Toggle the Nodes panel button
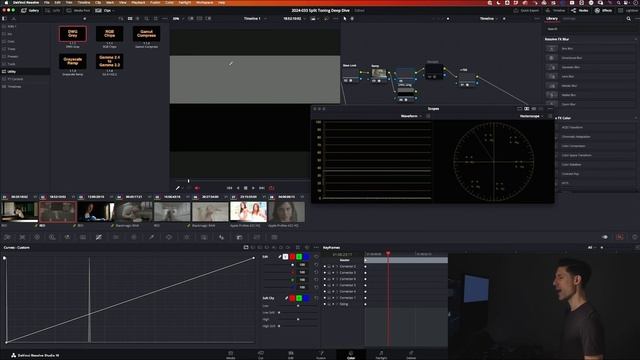 click(580, 11)
